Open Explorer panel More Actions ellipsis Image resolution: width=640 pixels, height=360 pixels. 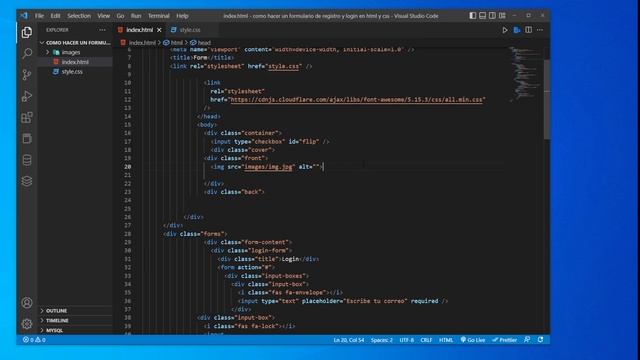[x=102, y=30]
